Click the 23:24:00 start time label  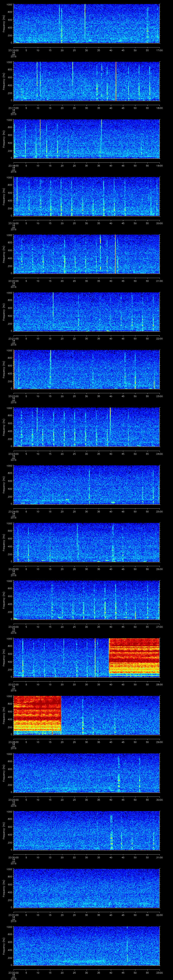coord(14,511)
